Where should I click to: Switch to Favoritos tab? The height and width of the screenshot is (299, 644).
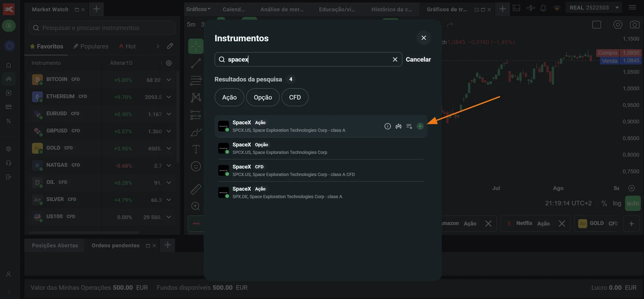coord(46,46)
